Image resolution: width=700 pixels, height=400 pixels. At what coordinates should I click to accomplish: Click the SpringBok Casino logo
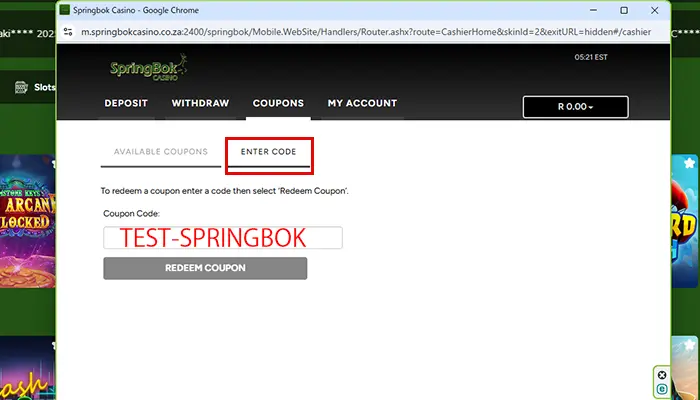[149, 69]
